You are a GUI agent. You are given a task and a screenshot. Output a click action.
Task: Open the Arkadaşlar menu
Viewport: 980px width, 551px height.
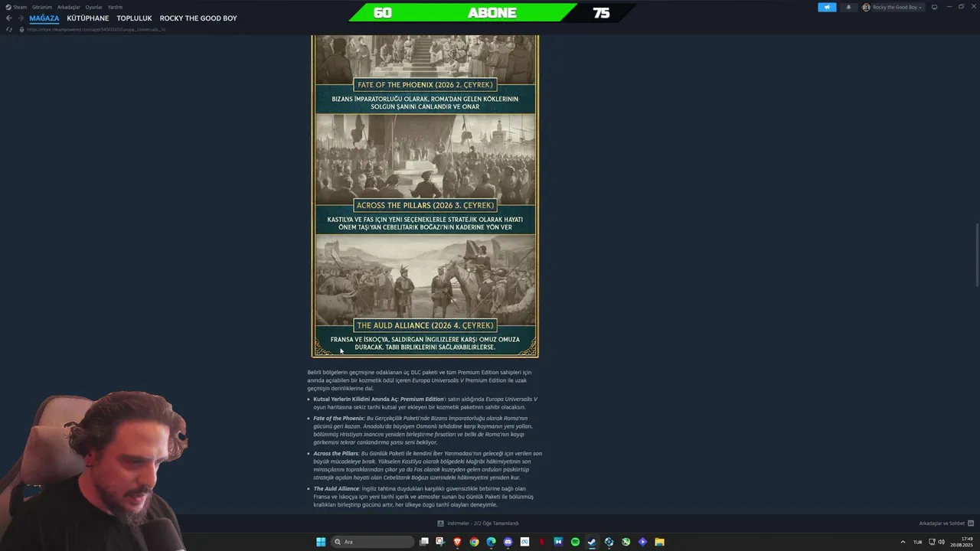pyautogui.click(x=69, y=7)
